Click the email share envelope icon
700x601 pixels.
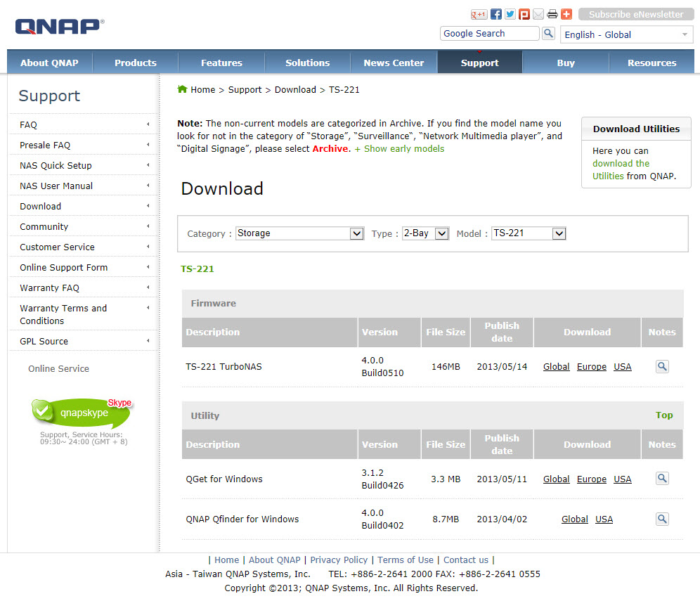pos(538,14)
